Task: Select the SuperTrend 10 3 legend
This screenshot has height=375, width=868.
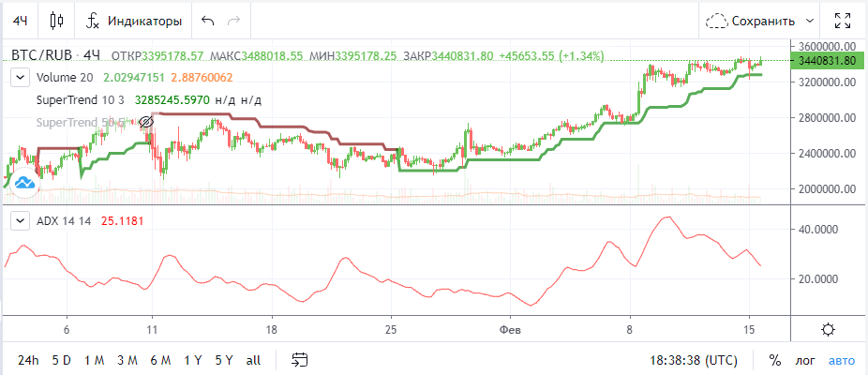Action: pyautogui.click(x=82, y=100)
